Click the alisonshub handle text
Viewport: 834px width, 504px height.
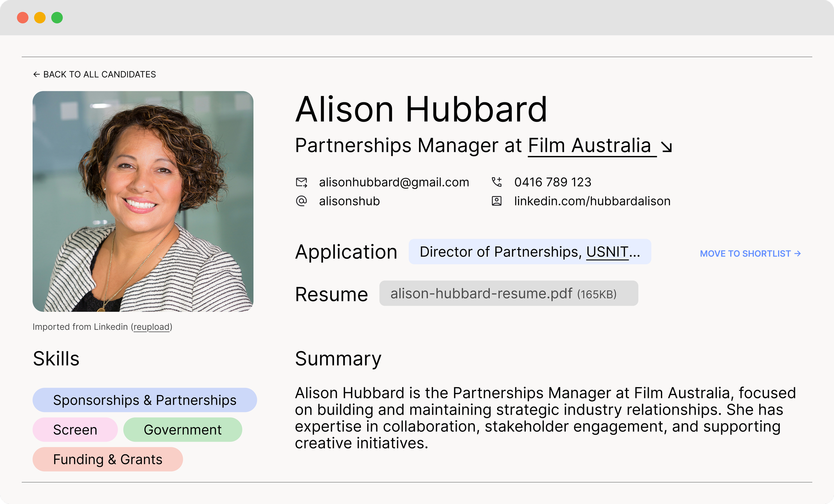pos(349,201)
